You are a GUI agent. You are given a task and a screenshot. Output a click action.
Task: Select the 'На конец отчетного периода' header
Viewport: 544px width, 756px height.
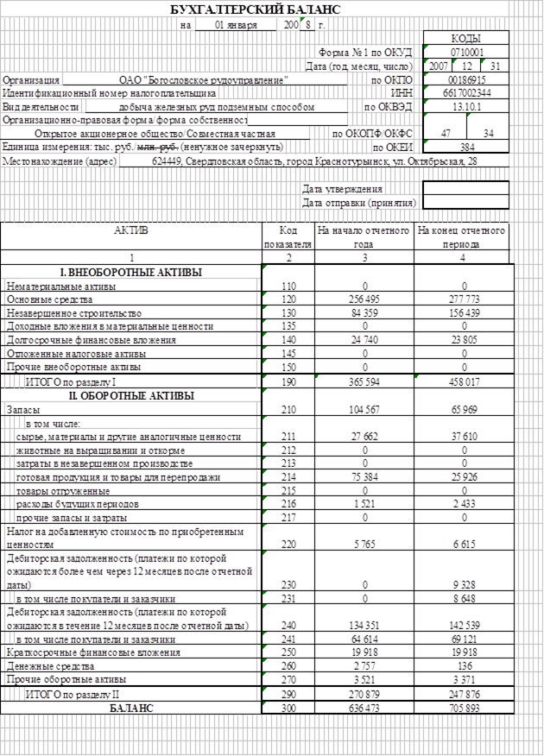(x=461, y=236)
